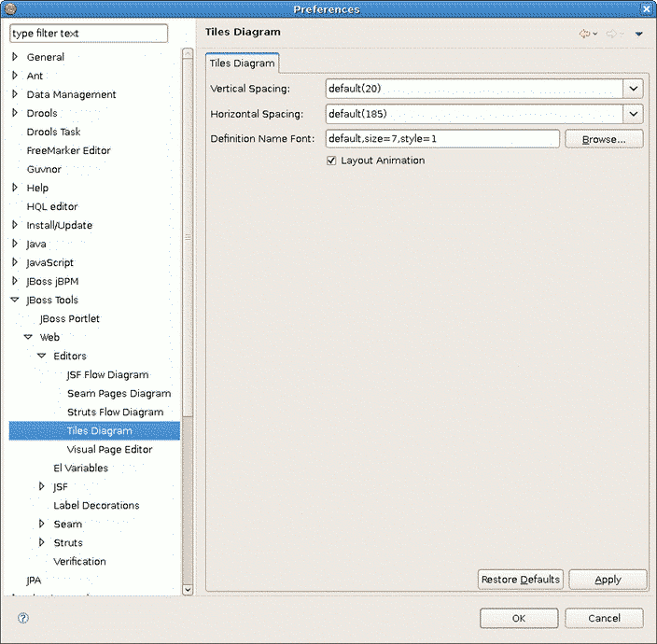Viewport: 657px width, 644px height.
Task: Click the Preferences window icon in title bar
Action: click(x=11, y=8)
